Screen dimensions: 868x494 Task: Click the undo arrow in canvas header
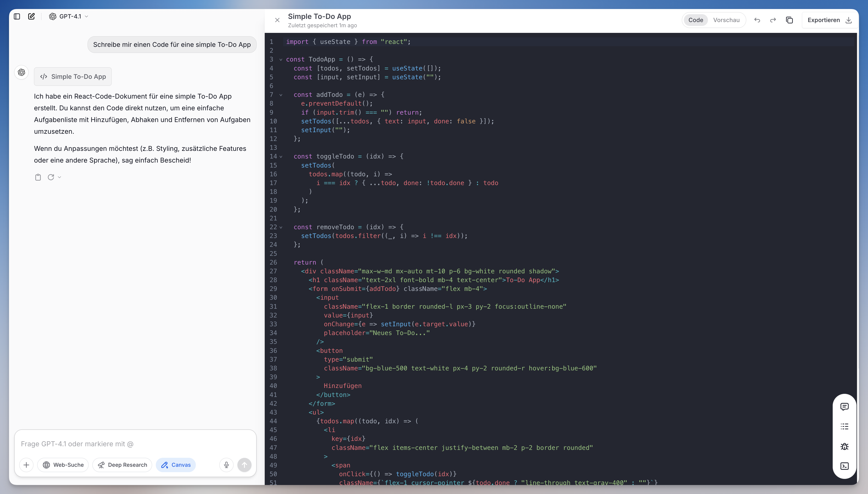(x=757, y=20)
